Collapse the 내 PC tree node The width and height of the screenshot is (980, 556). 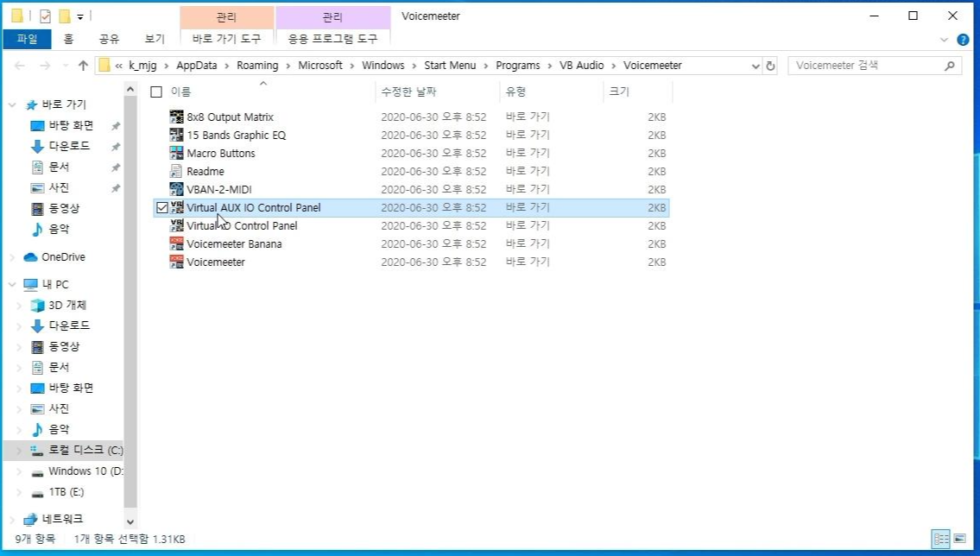[12, 284]
